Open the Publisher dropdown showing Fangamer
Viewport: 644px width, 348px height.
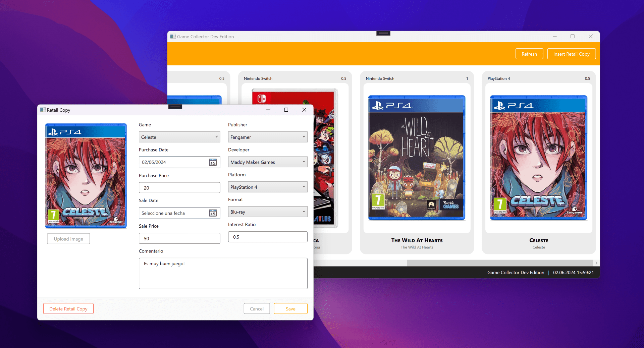(268, 137)
